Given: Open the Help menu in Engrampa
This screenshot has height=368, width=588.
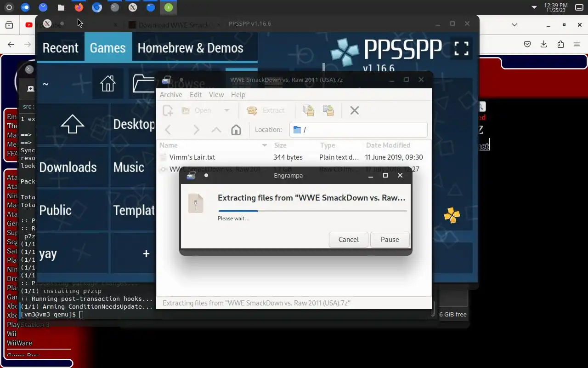Looking at the screenshot, I should (x=238, y=95).
